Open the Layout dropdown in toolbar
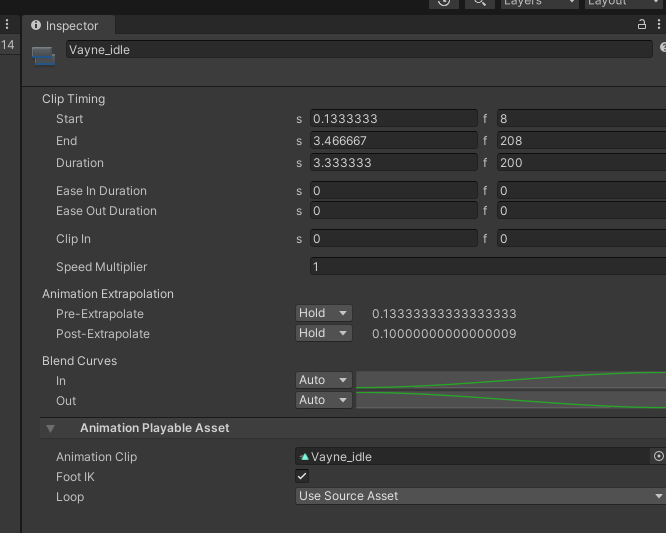 pyautogui.click(x=622, y=3)
